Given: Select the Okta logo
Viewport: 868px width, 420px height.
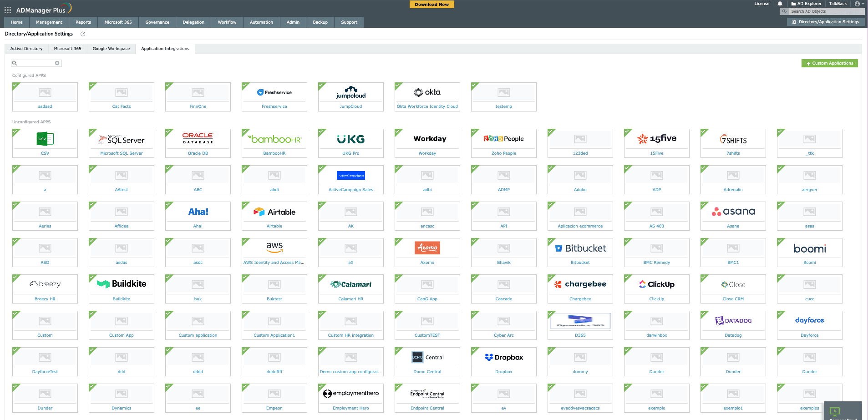Looking at the screenshot, I should point(427,92).
